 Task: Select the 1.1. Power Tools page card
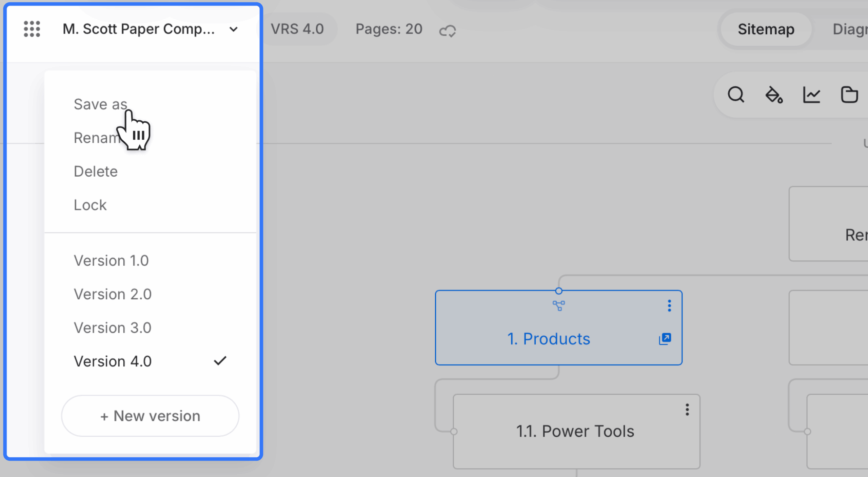click(576, 431)
